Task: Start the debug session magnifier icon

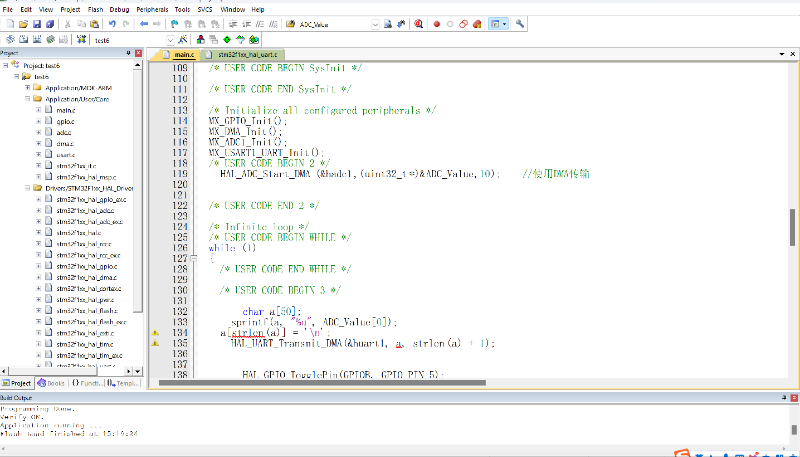Action: pyautogui.click(x=417, y=23)
